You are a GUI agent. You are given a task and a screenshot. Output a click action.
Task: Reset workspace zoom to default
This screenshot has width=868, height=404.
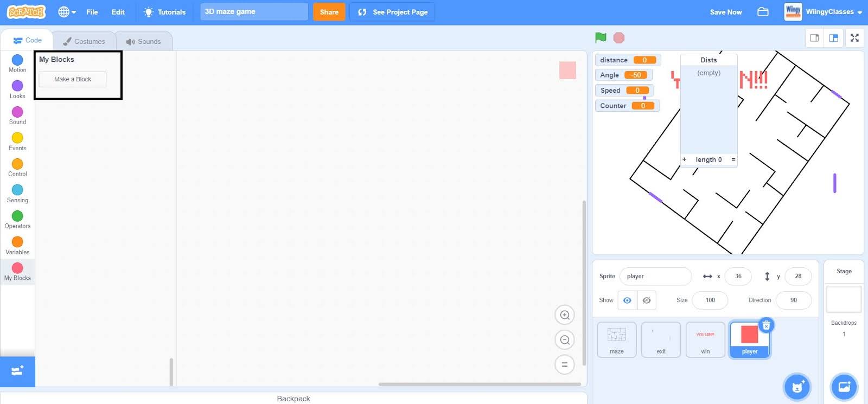point(565,364)
